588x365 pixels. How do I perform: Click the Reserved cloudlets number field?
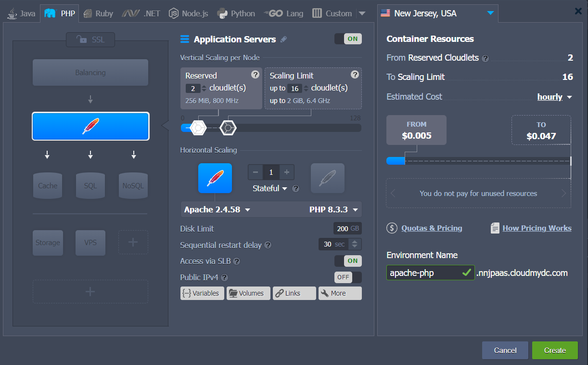tap(192, 88)
